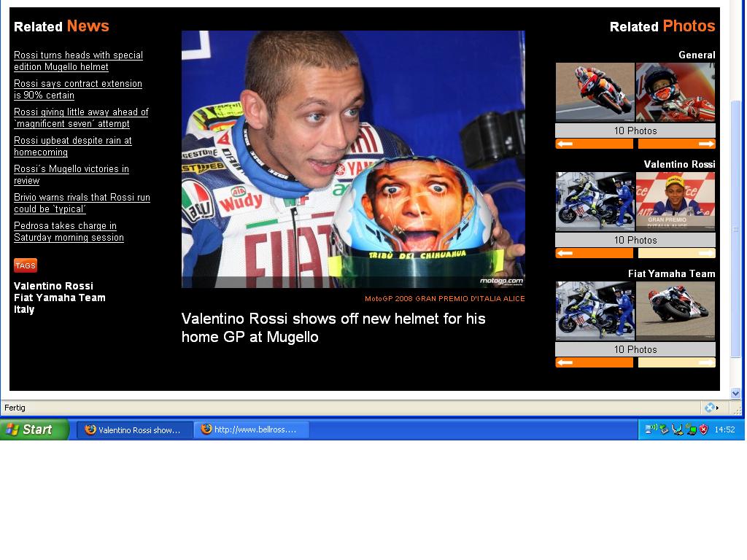
Task: Click the left arrow under Fiat Yamaha Team
Action: pyautogui.click(x=594, y=362)
